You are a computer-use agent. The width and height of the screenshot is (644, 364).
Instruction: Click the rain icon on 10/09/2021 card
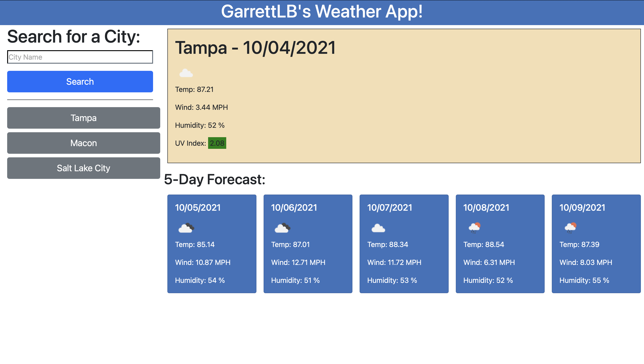(x=570, y=227)
